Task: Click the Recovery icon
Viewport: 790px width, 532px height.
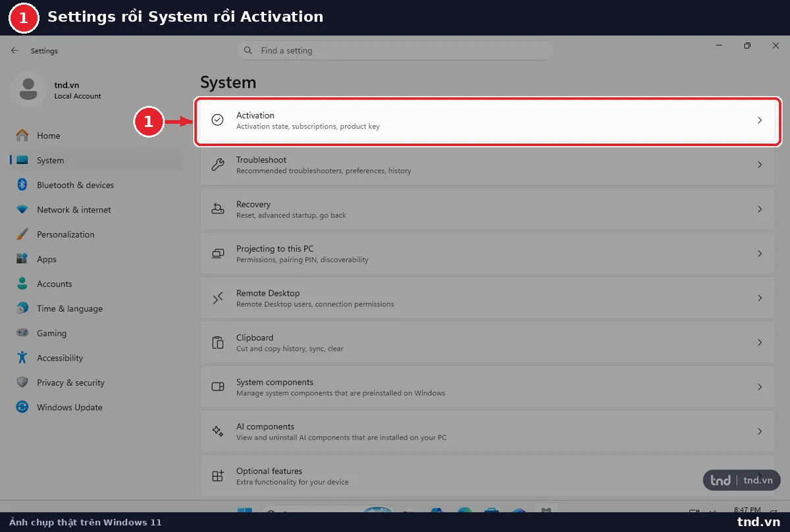Action: click(217, 209)
